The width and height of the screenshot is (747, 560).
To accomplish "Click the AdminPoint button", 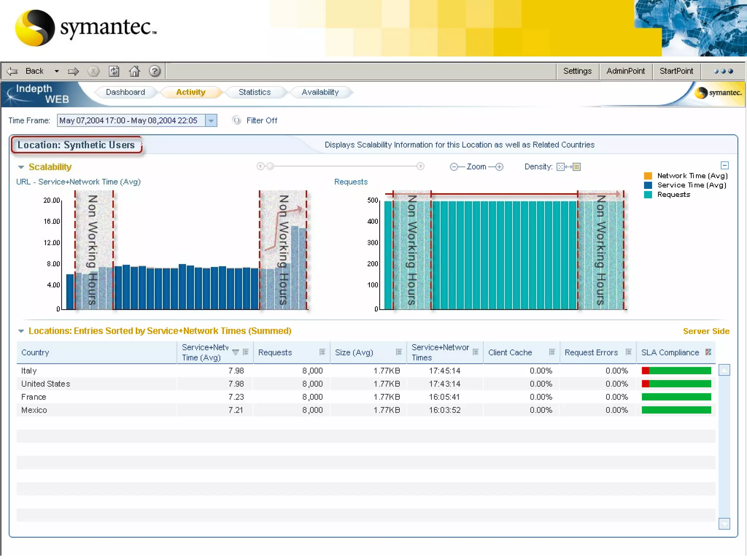I will coord(625,71).
